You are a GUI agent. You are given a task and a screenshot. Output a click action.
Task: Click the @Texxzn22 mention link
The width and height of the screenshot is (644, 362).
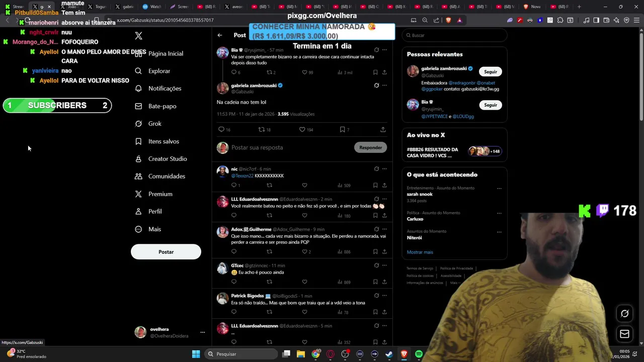pos(242,176)
